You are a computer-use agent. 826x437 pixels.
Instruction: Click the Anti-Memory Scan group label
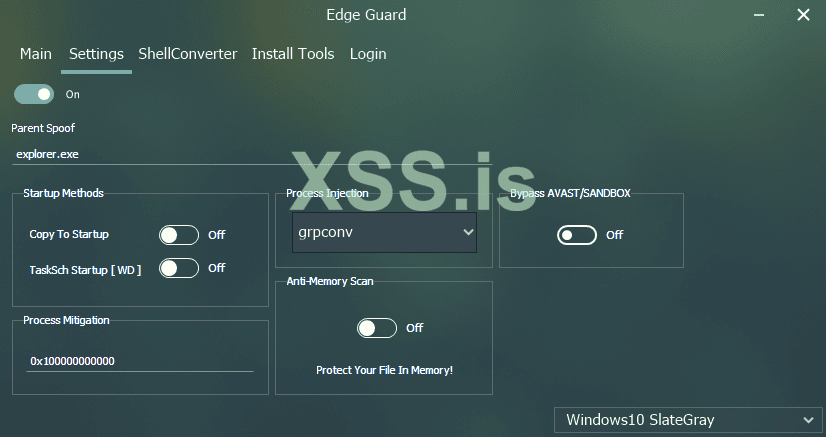330,281
